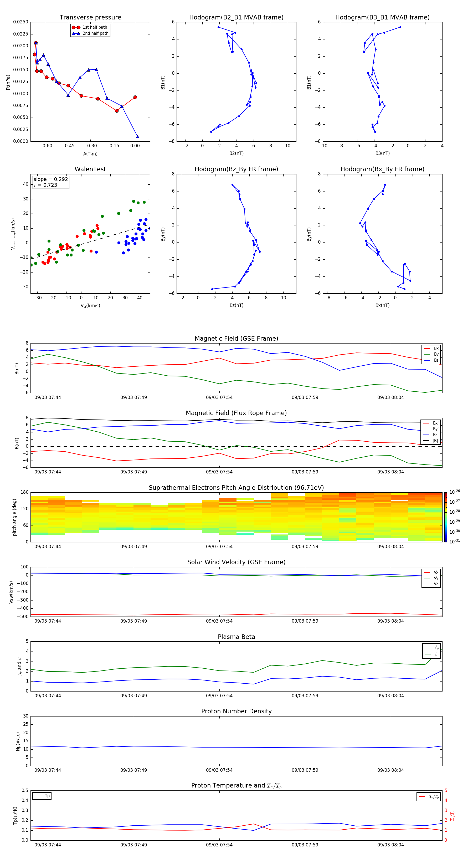Screen dimensions: 473x868
Task: Click the "WalenTest" plot title
Action: click(90, 169)
